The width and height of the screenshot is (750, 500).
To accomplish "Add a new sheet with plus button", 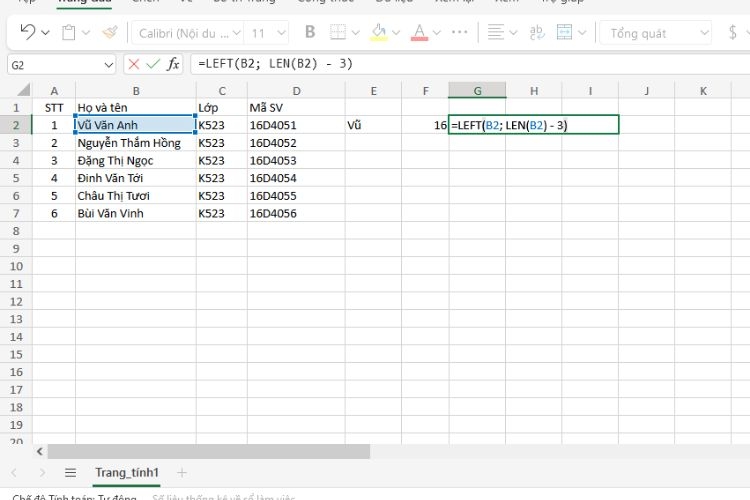I will pos(182,472).
